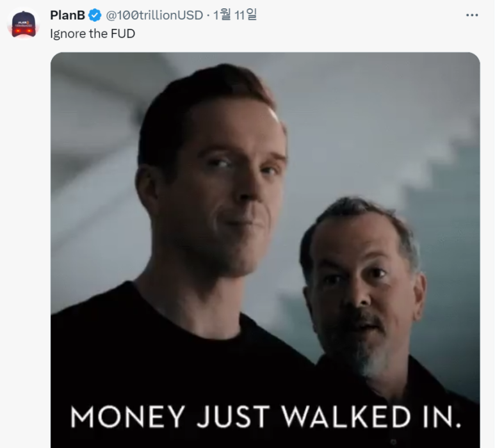The width and height of the screenshot is (495, 448).
Task: Click the "MONEY JUST WALKED IN." caption
Action: point(265,417)
